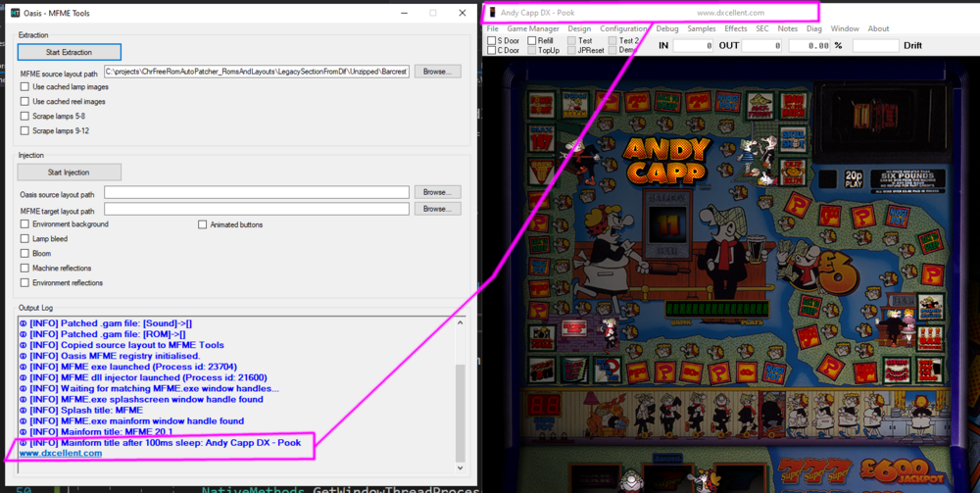This screenshot has width=980, height=493.
Task: Open the Diag menu
Action: (x=814, y=28)
